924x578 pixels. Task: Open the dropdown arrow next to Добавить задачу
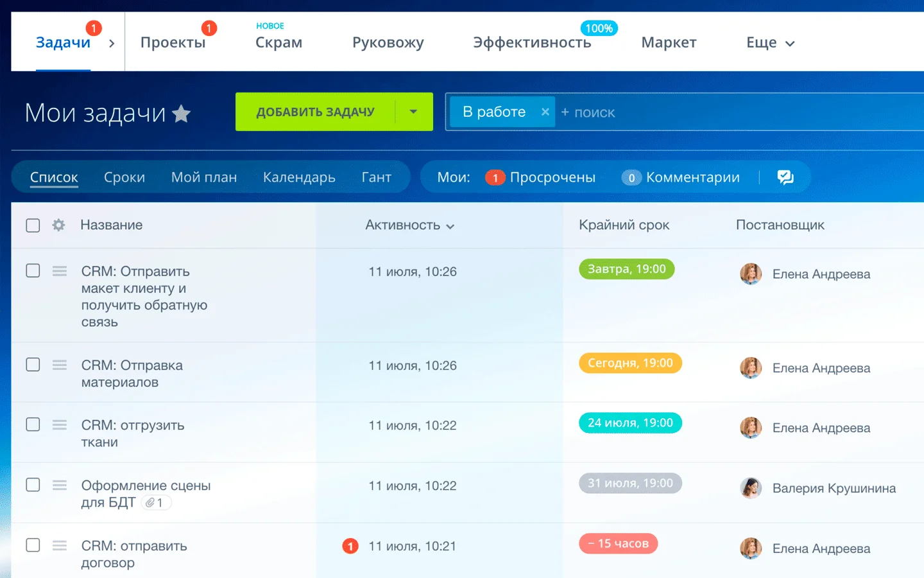pyautogui.click(x=413, y=112)
